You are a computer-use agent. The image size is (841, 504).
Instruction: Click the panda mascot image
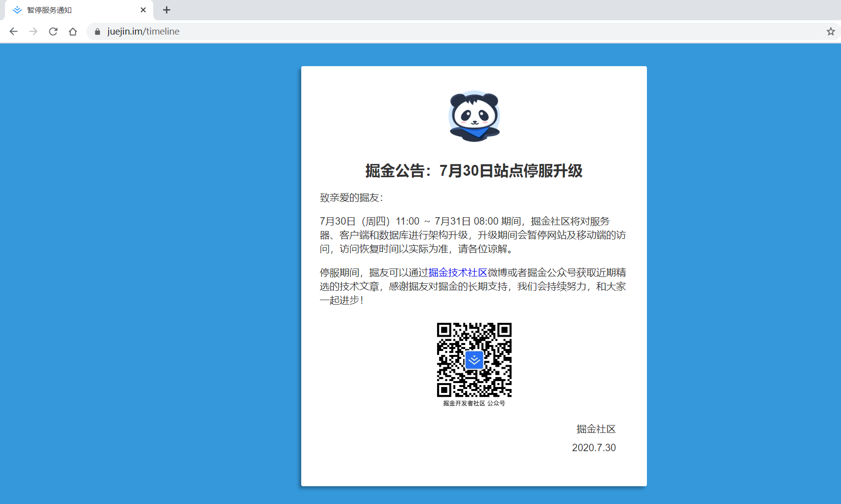[x=474, y=116]
